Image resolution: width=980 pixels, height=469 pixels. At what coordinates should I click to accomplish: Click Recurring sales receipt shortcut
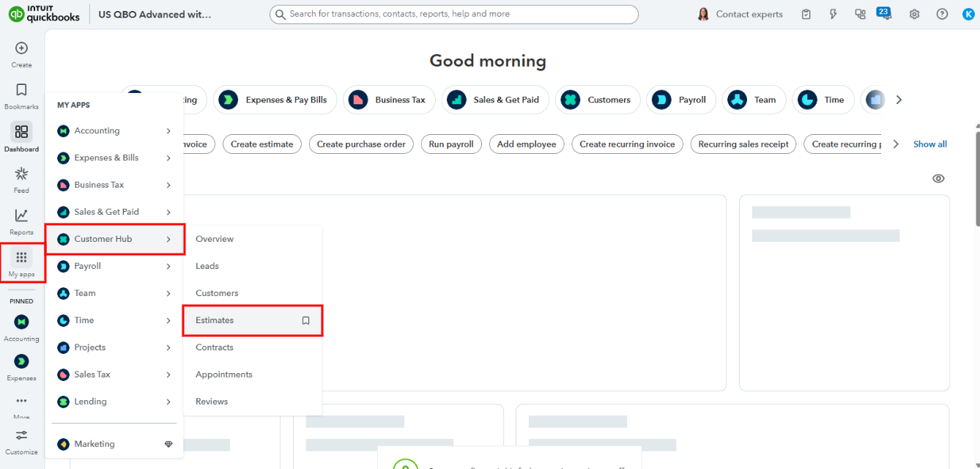tap(743, 144)
